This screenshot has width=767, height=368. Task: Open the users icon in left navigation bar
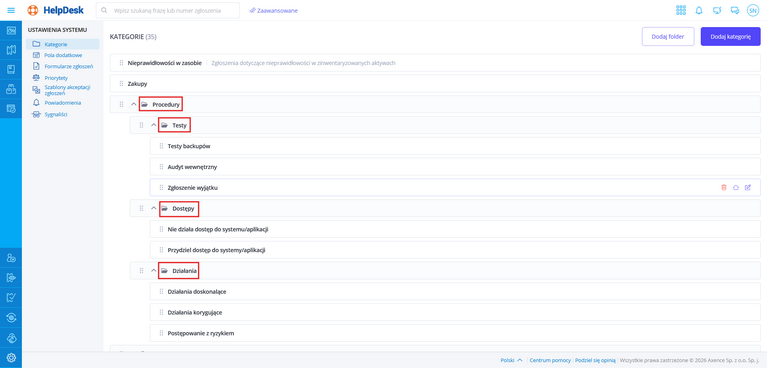click(11, 258)
